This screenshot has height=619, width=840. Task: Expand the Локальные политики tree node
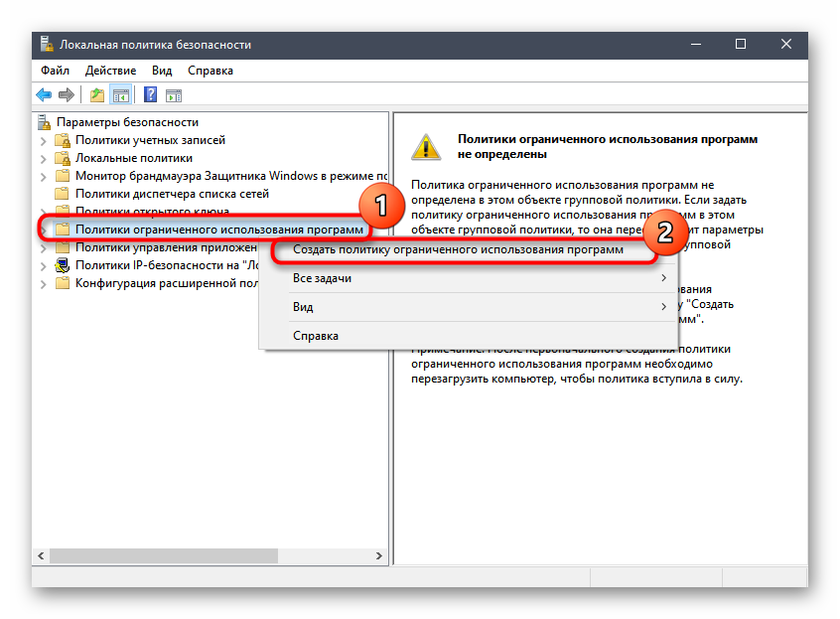43,159
